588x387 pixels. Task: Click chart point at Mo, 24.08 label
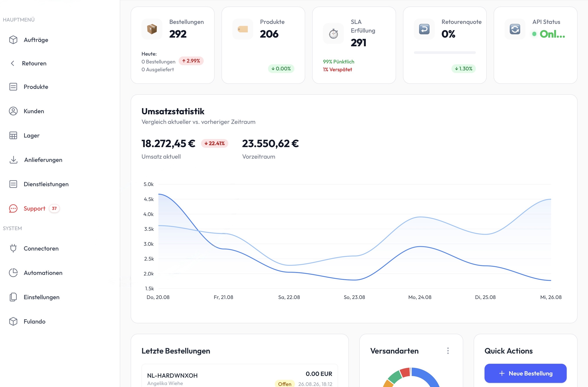(420, 246)
